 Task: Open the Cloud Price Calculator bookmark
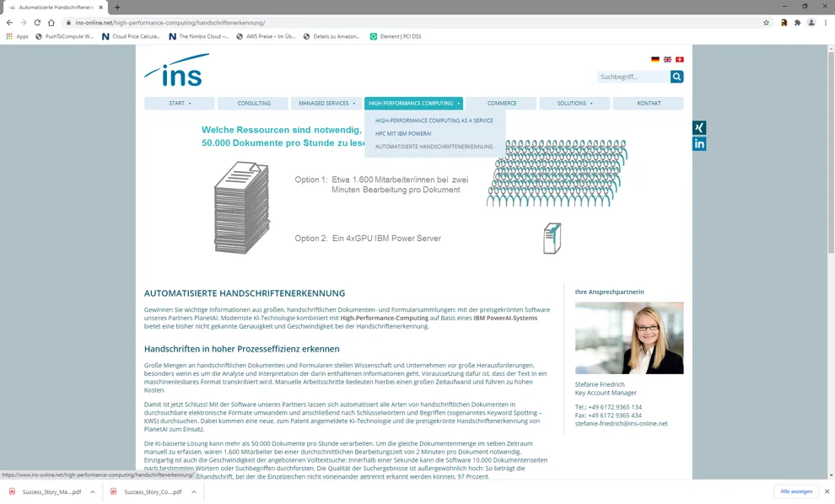[131, 37]
